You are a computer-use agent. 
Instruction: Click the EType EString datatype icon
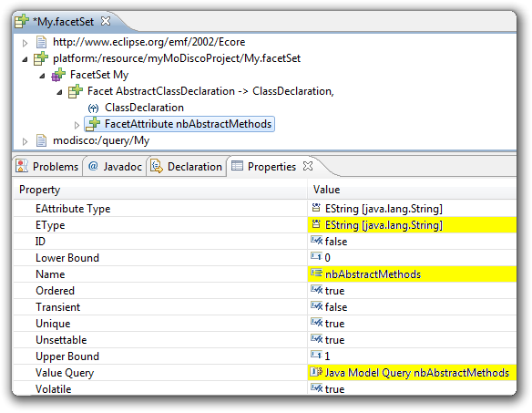316,224
